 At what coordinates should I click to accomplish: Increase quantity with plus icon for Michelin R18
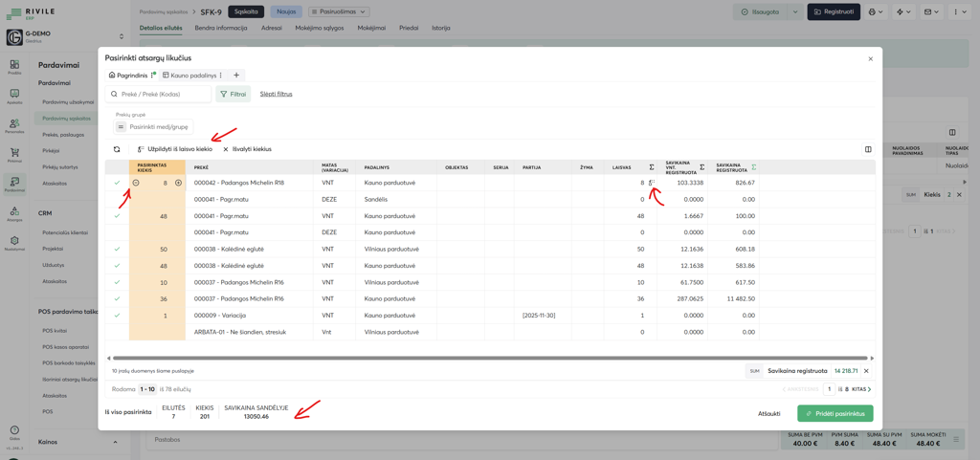(x=178, y=183)
